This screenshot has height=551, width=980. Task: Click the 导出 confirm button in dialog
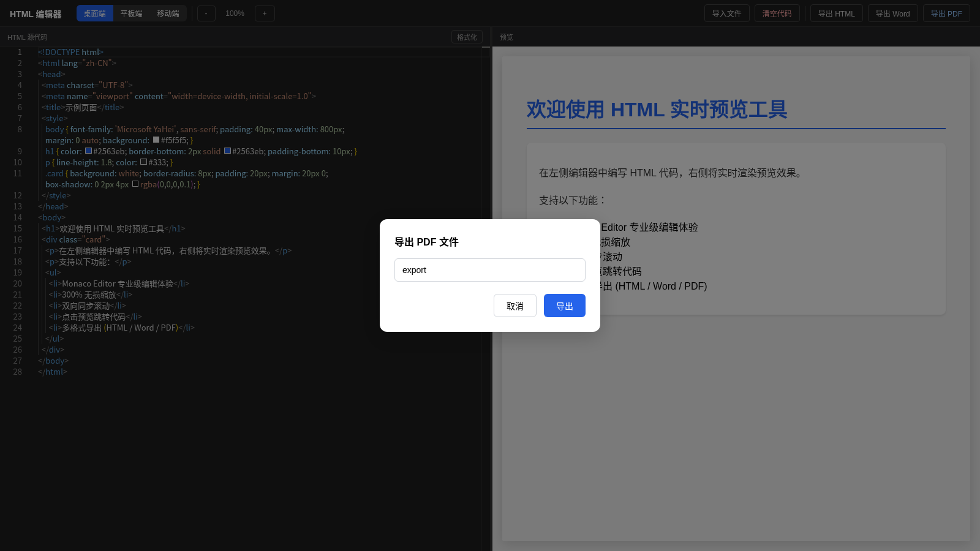coord(564,305)
